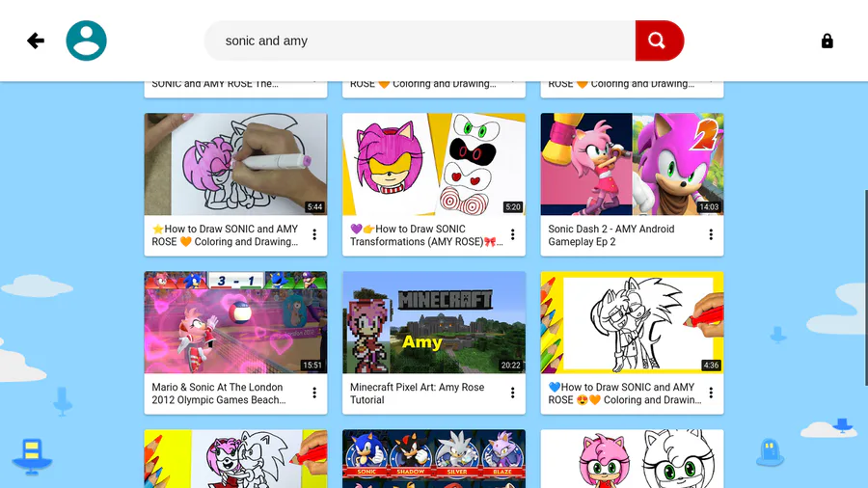
Task: Open more options for Minecraft Pixel Art video
Action: point(513,393)
